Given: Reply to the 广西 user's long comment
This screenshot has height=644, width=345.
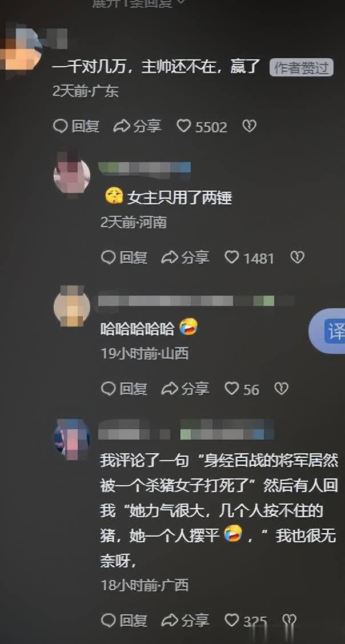Looking at the screenshot, I should pyautogui.click(x=124, y=620).
